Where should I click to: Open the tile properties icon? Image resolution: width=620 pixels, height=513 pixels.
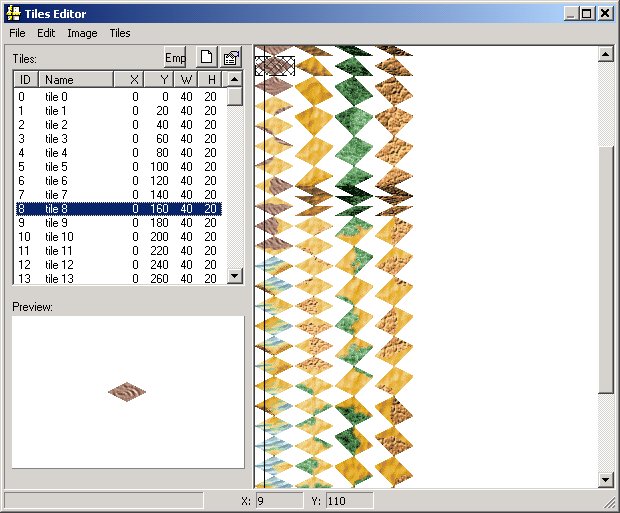click(x=231, y=58)
